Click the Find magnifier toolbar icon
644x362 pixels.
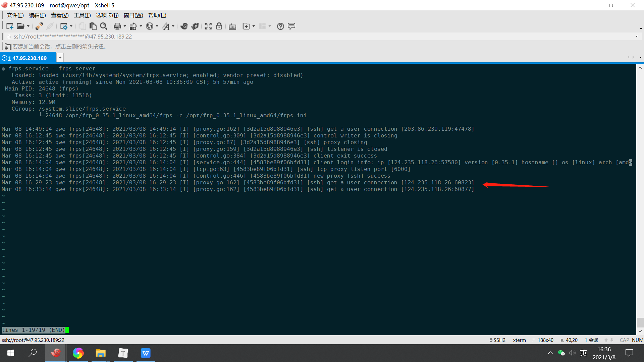[104, 26]
